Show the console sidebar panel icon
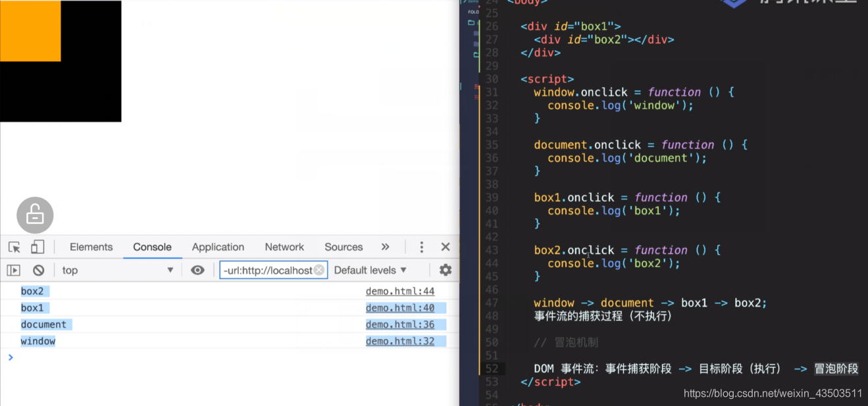This screenshot has width=868, height=406. point(14,270)
